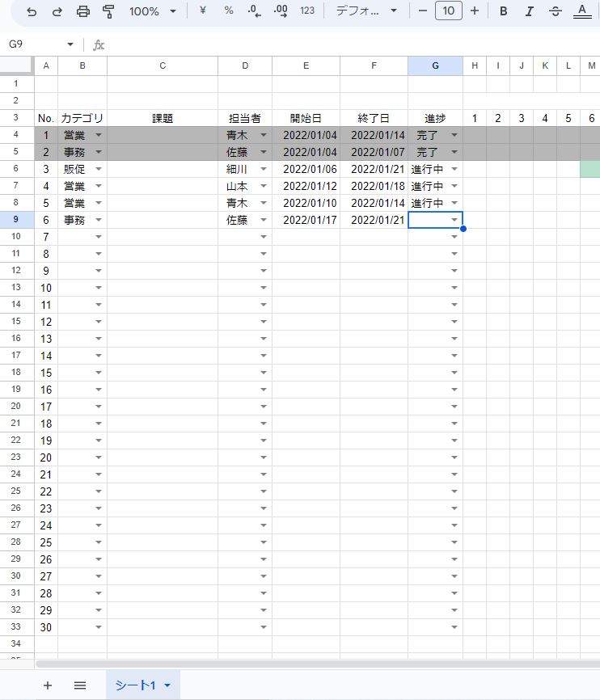Decrease decimal places icon

[254, 11]
